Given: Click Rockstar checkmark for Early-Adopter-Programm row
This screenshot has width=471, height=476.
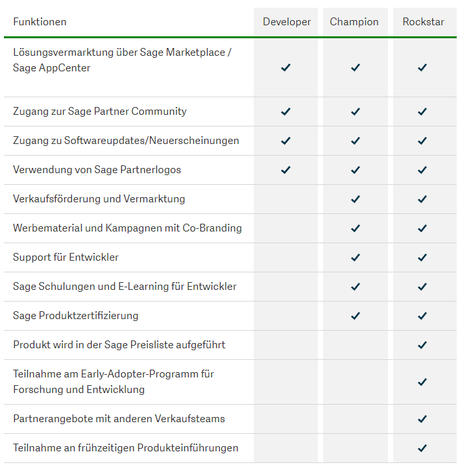Looking at the screenshot, I should pyautogui.click(x=422, y=382).
